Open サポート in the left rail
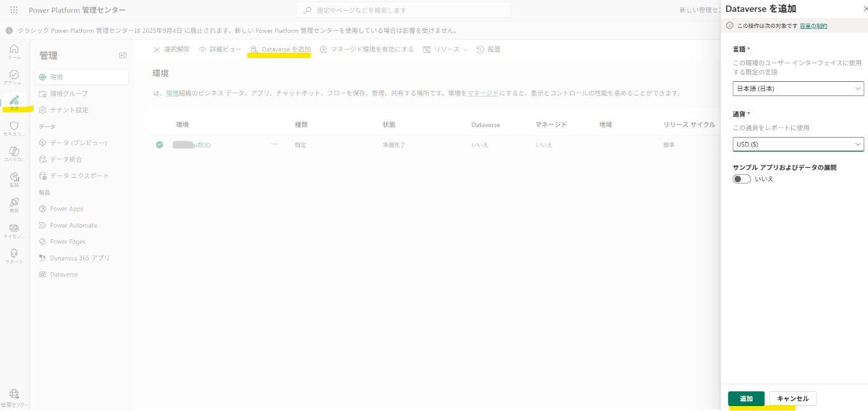 pos(14,256)
